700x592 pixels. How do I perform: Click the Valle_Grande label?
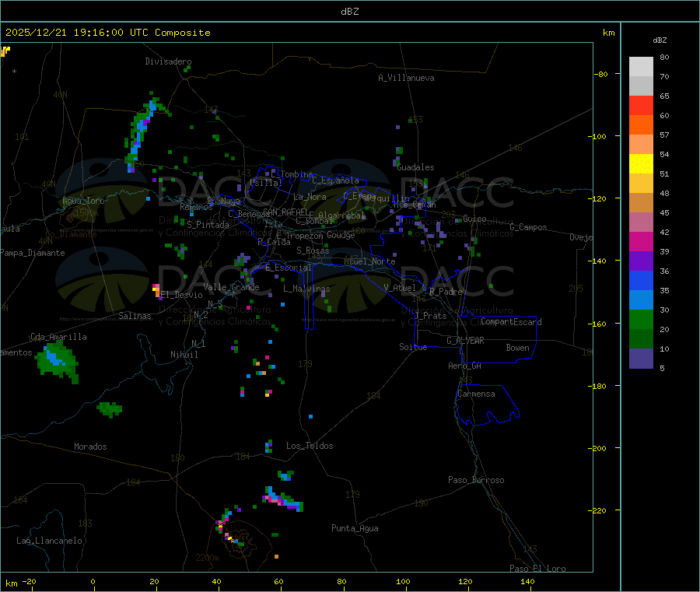tap(231, 287)
